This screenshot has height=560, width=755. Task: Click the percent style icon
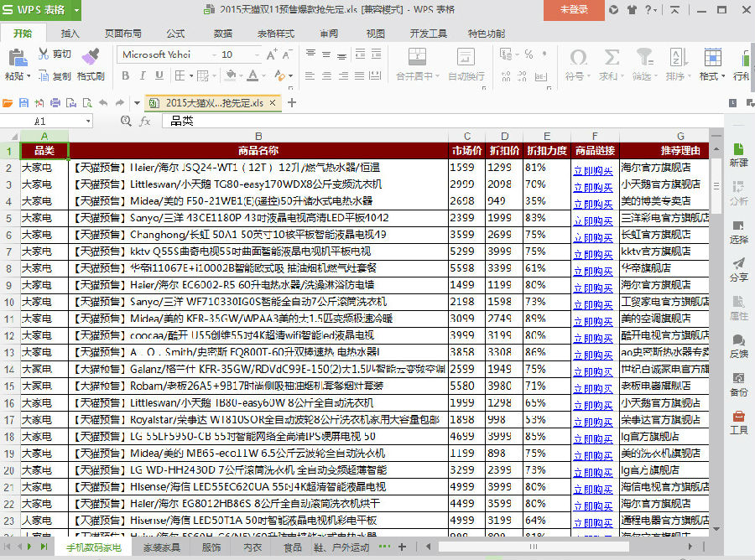(x=528, y=54)
